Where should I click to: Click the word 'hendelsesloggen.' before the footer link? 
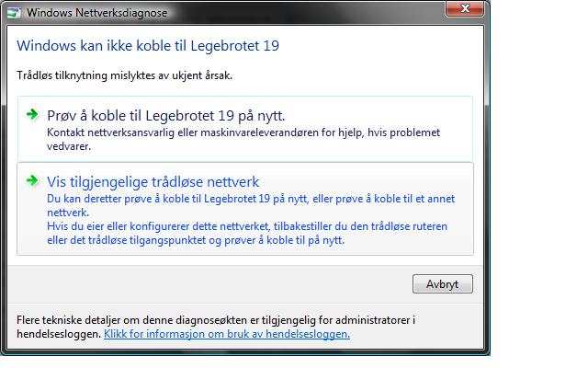tap(59, 334)
